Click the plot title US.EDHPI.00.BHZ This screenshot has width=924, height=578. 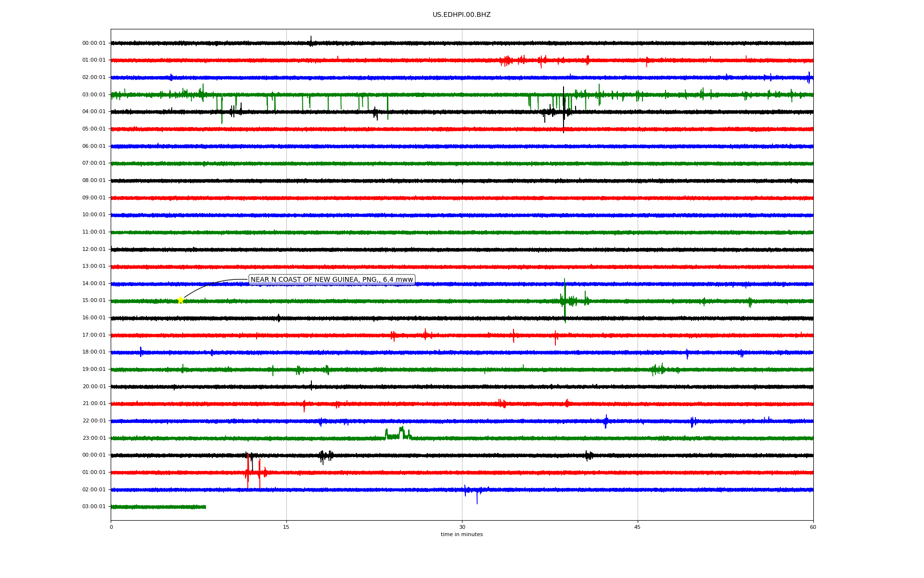461,15
